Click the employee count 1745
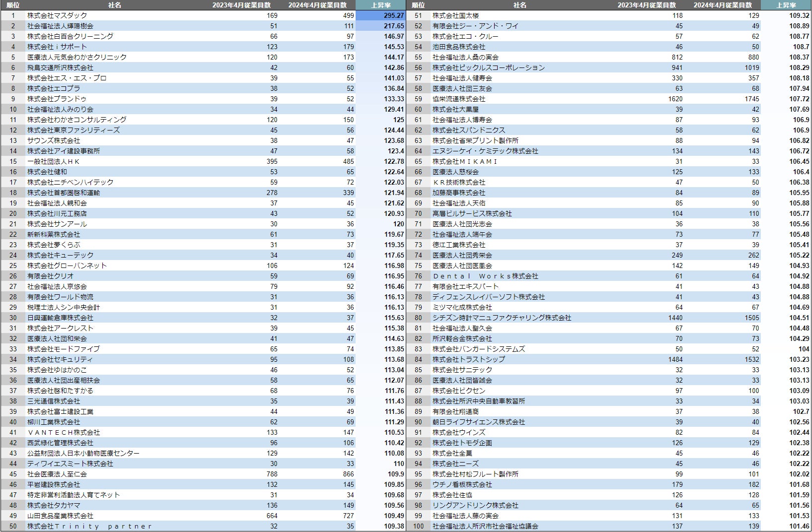 tap(752, 99)
